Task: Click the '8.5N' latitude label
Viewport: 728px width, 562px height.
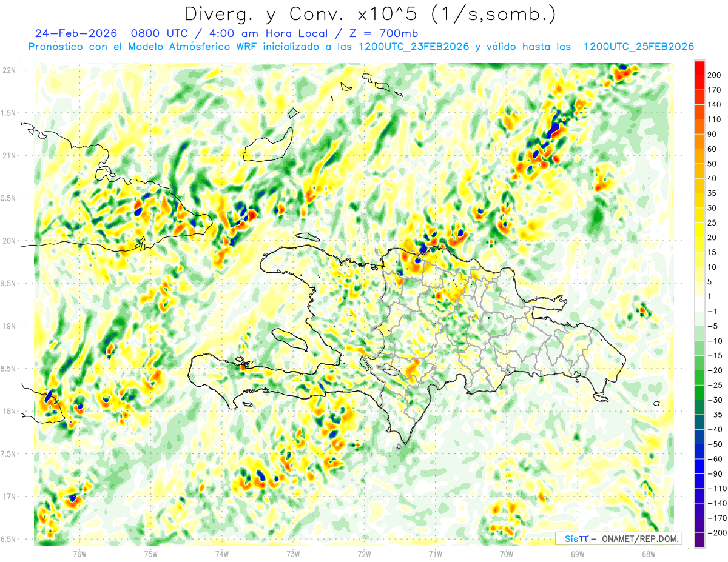Action: point(9,369)
